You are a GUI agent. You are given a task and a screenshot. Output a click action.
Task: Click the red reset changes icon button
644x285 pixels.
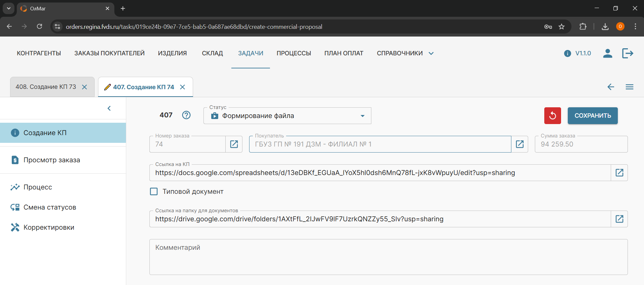(552, 116)
